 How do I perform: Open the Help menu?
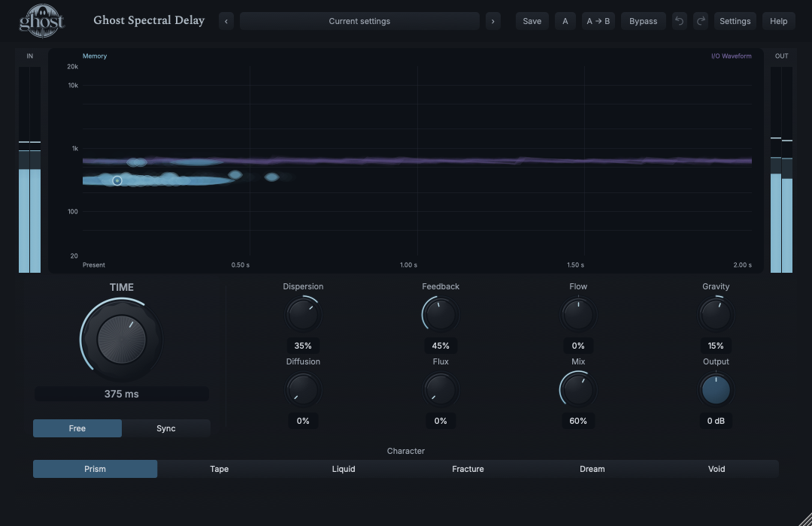coord(778,21)
